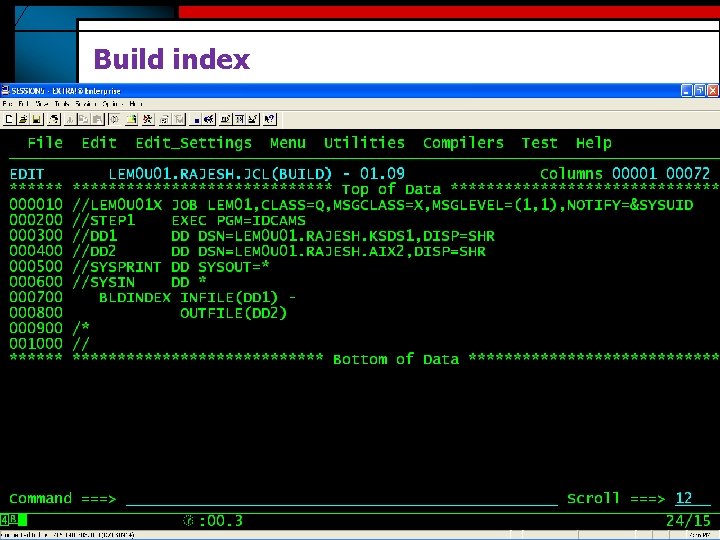
Task: Click the Print toolbar icon
Action: (x=54, y=119)
